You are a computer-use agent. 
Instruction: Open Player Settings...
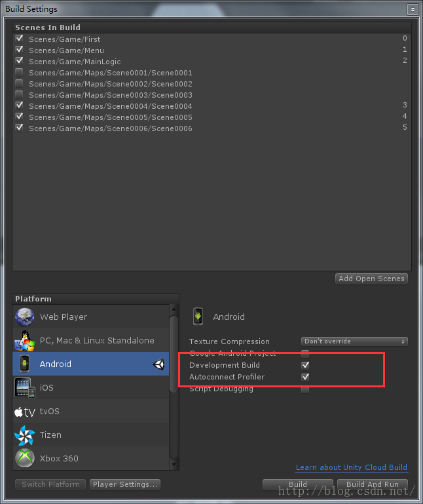point(125,484)
